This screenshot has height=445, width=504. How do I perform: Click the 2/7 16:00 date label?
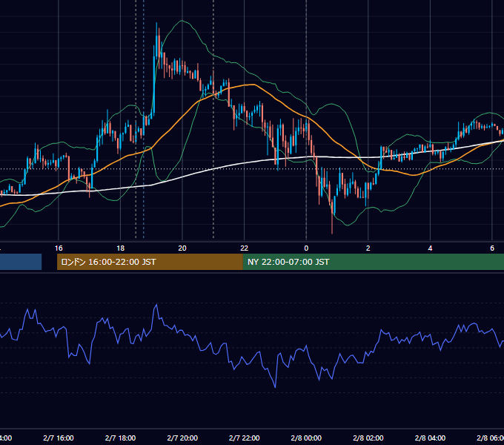(x=59, y=438)
